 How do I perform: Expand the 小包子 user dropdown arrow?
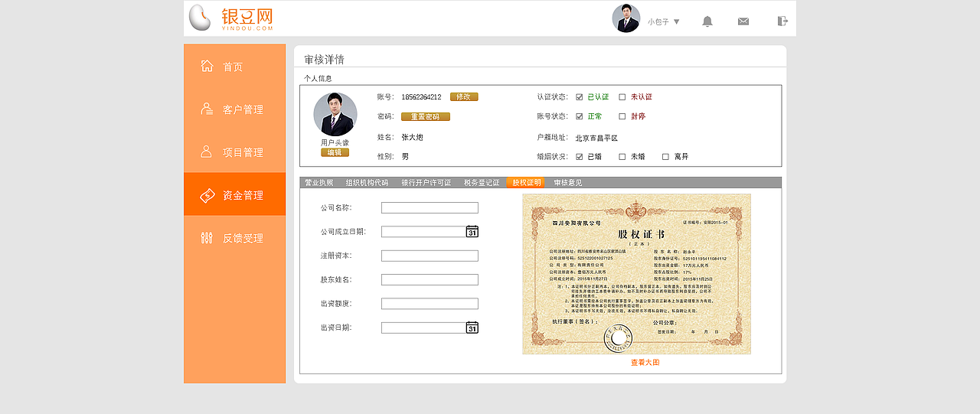pos(676,21)
